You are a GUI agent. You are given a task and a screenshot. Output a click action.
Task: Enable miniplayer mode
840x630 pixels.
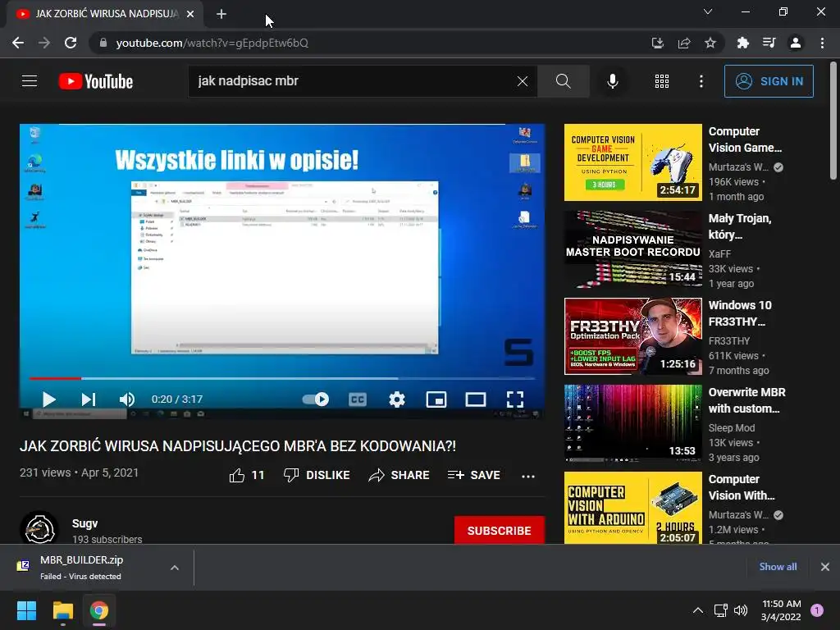tap(436, 399)
